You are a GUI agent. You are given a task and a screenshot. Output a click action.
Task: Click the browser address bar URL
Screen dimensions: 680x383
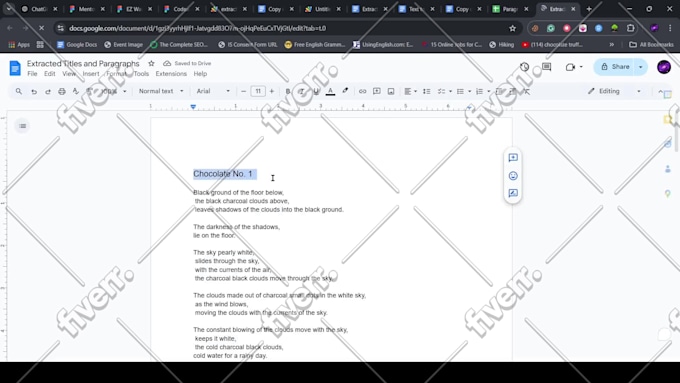click(x=198, y=28)
